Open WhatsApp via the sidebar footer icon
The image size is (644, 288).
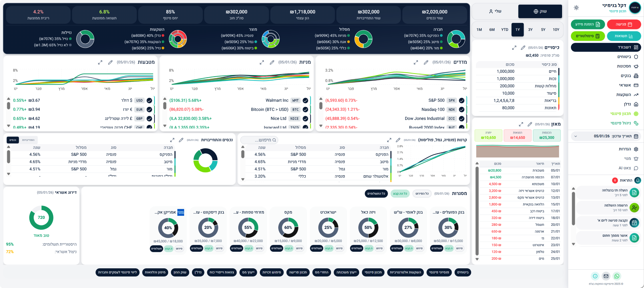(x=616, y=276)
